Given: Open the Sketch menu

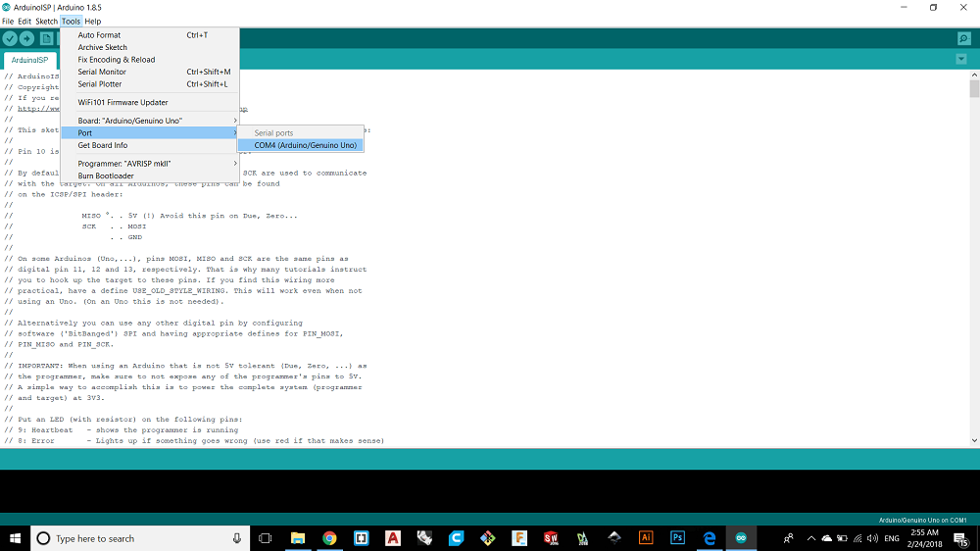Looking at the screenshot, I should 46,22.
